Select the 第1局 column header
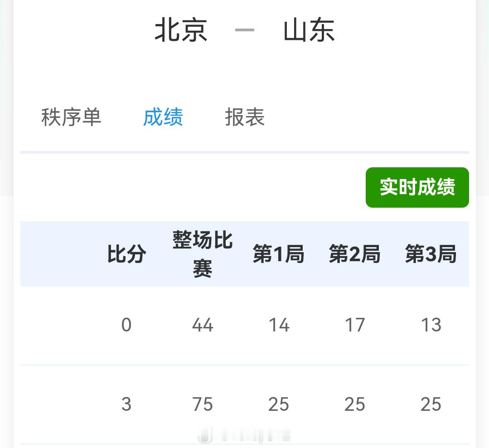Screen dimensions: 489x448 pyautogui.click(x=278, y=254)
